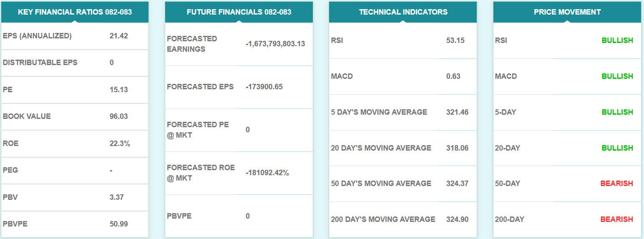Click the BULLISH status beside RSI
The height and width of the screenshot is (239, 644).
point(617,40)
